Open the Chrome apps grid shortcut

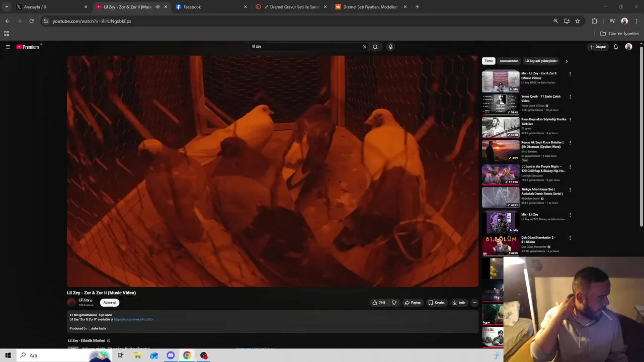(x=7, y=34)
